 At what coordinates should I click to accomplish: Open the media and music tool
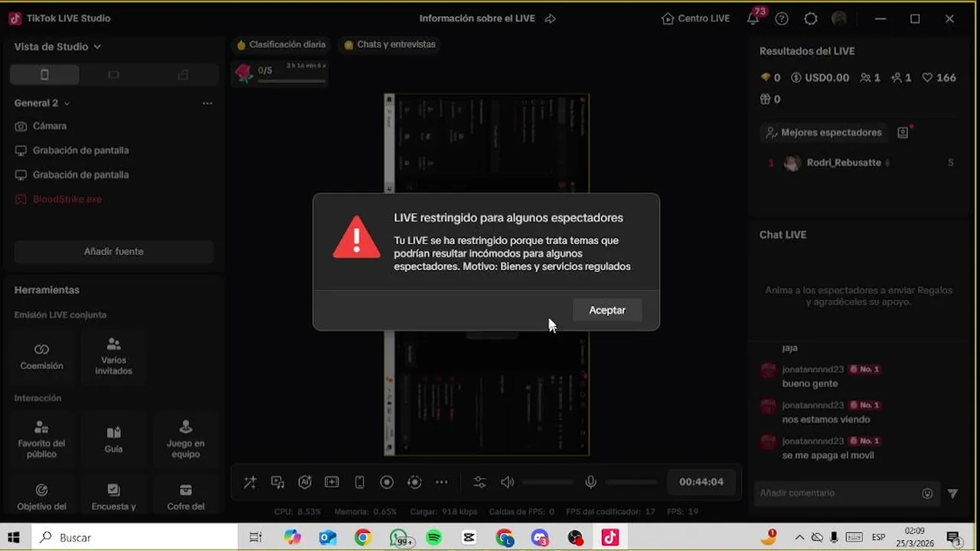coord(277,482)
